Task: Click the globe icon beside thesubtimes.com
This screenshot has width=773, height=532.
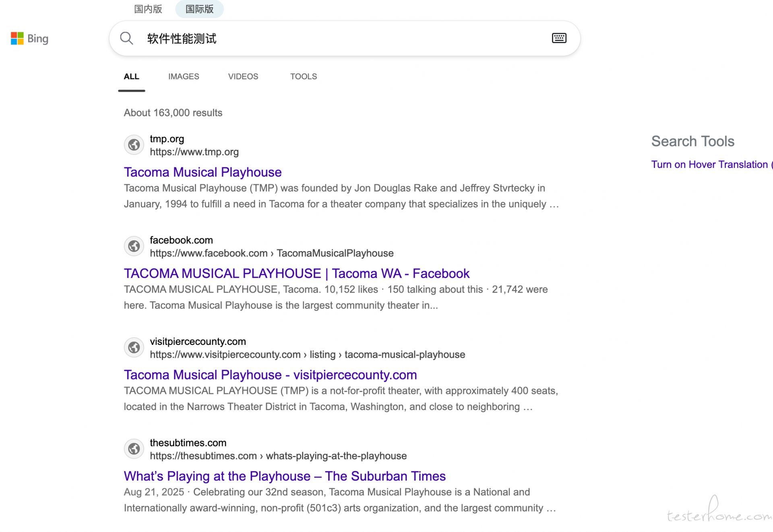Action: (134, 449)
